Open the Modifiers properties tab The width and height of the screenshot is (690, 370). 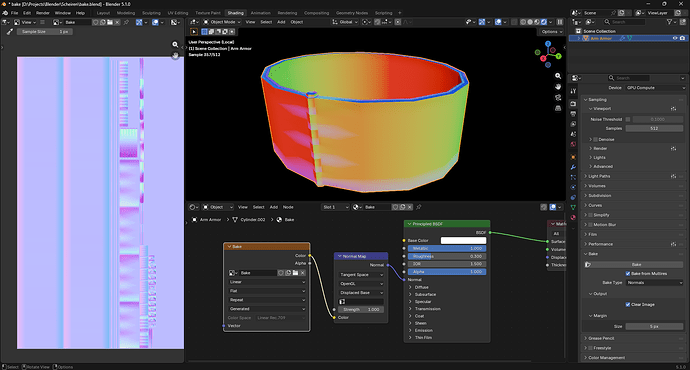tap(573, 167)
